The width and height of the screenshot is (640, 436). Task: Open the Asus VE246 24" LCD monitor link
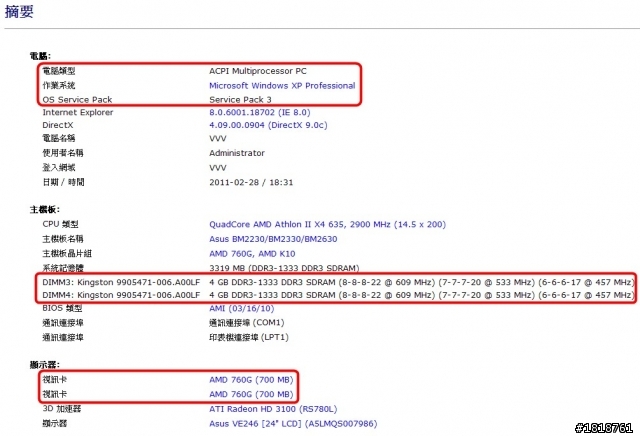pos(293,423)
